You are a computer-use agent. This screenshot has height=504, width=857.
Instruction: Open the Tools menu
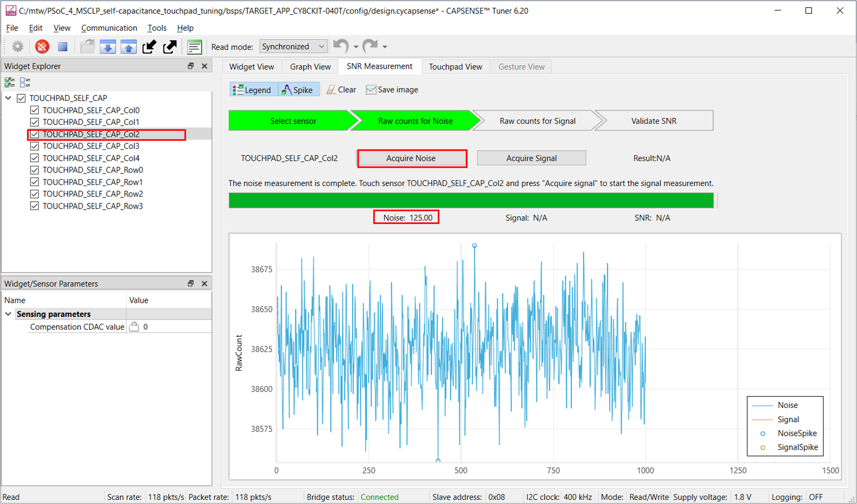[157, 28]
